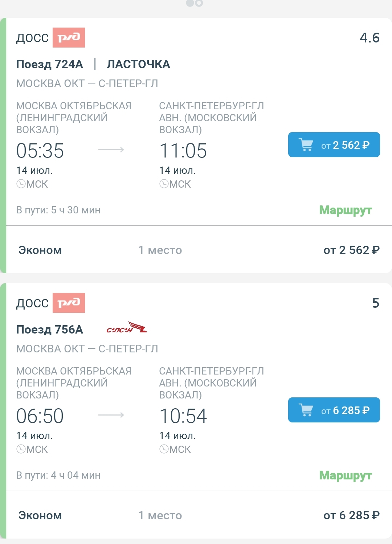Open Маршрут for train 724A

pos(345,210)
